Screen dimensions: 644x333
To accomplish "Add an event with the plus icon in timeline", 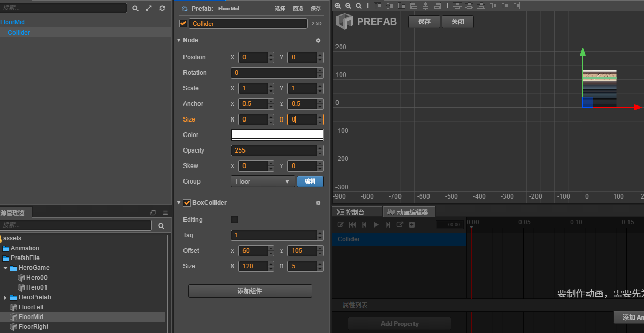I will [412, 225].
